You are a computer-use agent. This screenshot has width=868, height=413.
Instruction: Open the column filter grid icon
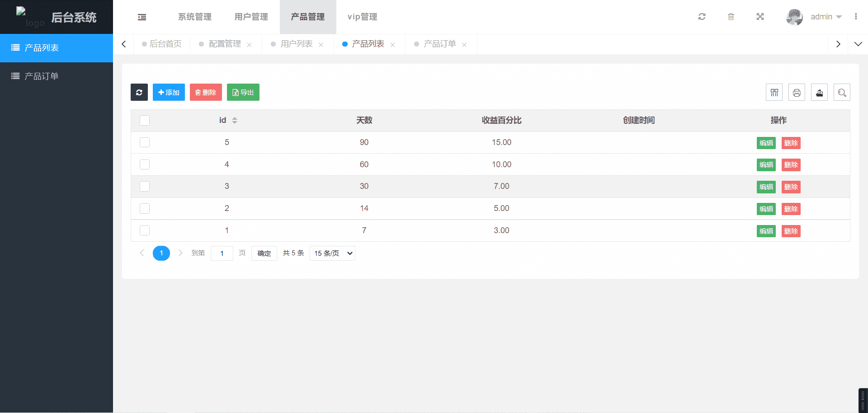(774, 92)
